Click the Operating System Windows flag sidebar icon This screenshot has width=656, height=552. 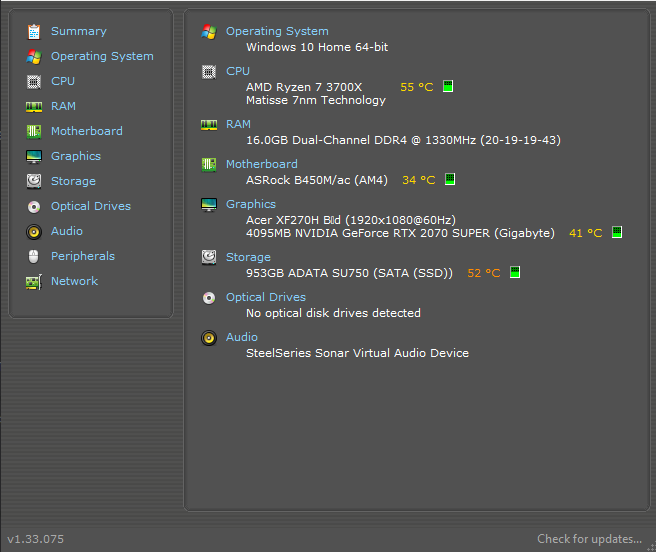(x=34, y=56)
